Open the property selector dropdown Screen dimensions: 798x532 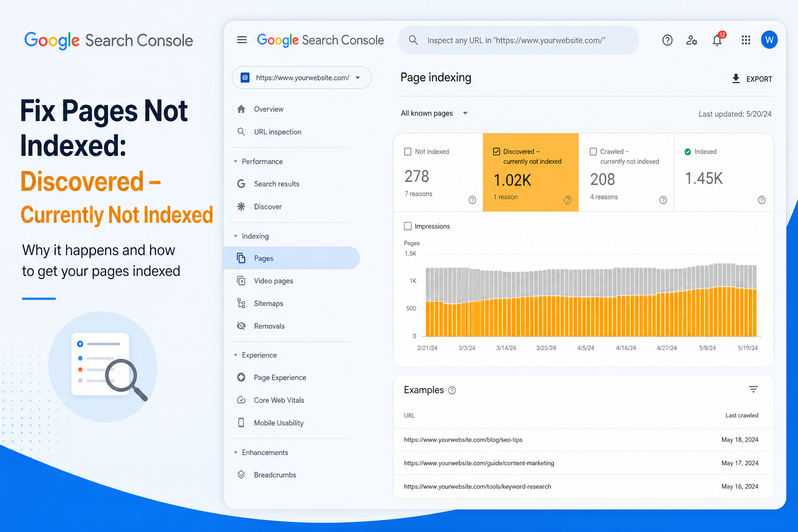(301, 77)
